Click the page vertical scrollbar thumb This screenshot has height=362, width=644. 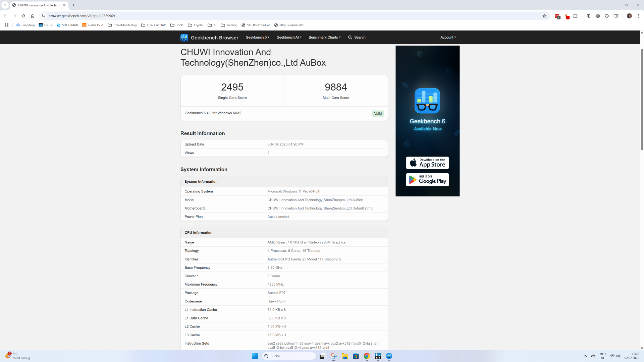click(x=642, y=99)
